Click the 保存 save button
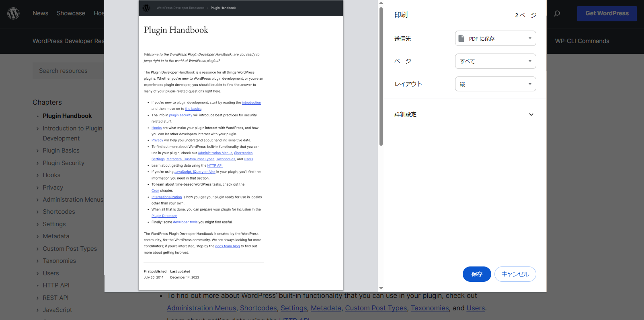The width and height of the screenshot is (644, 320). pyautogui.click(x=477, y=274)
